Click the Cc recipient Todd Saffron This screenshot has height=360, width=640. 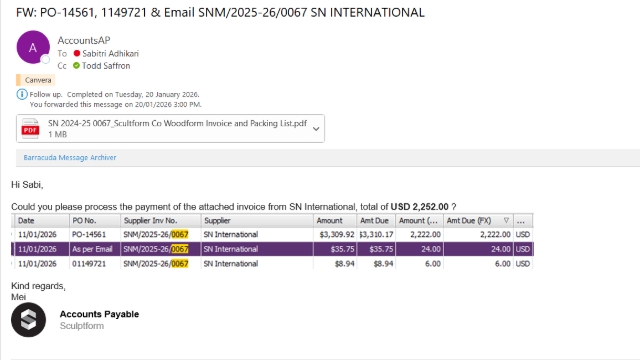[x=106, y=66]
